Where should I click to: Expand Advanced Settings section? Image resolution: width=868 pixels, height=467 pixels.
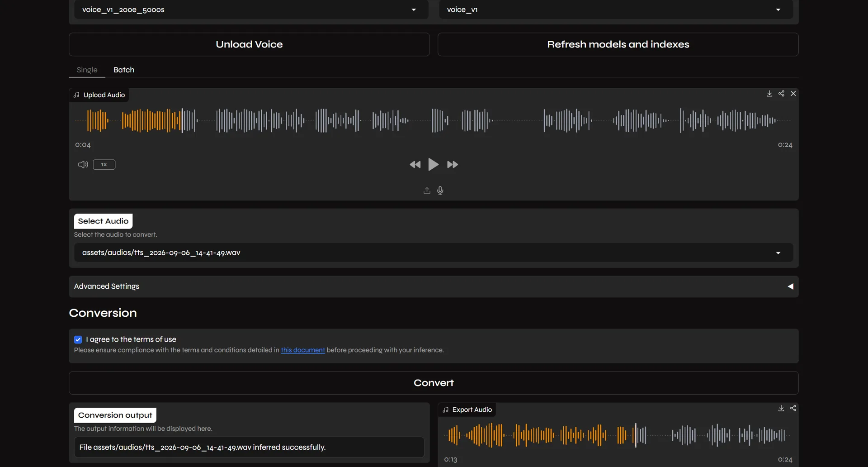tap(434, 286)
